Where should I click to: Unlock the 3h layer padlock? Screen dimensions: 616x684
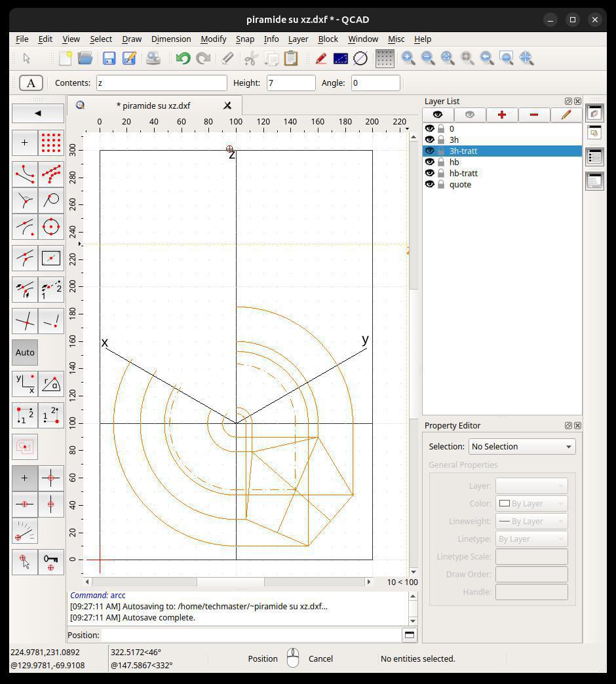(442, 140)
